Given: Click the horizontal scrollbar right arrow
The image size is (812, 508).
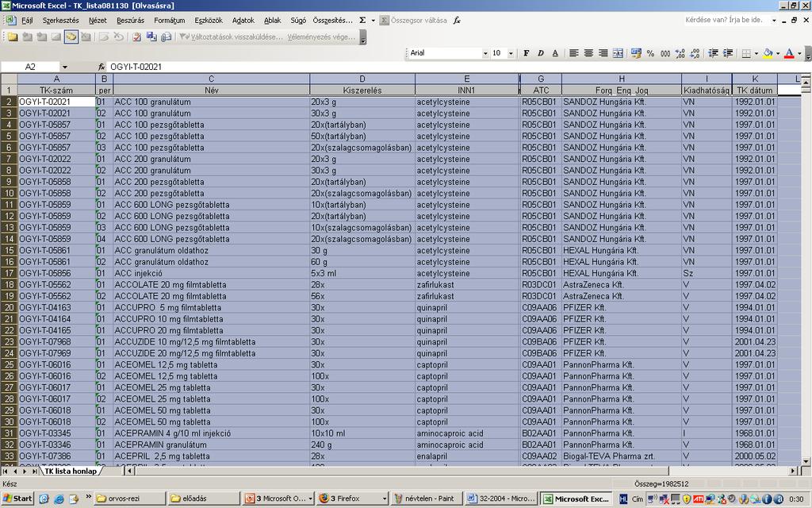Looking at the screenshot, I should click(793, 471).
